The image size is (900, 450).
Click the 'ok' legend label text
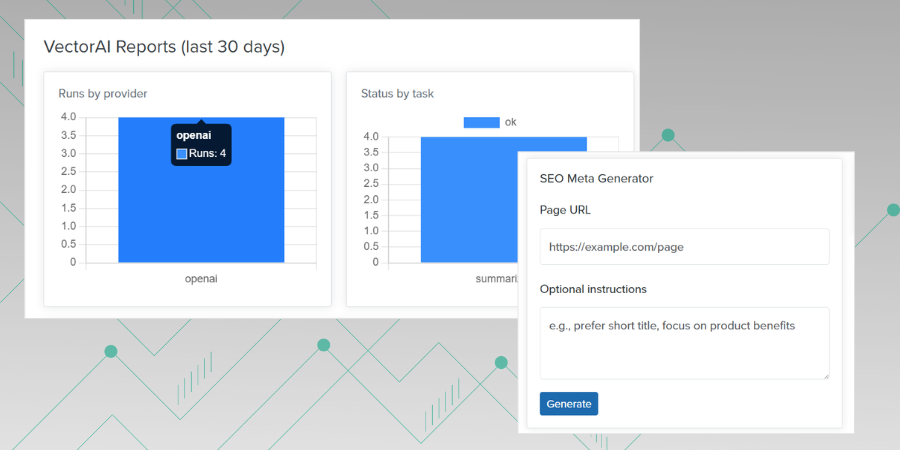(x=511, y=122)
